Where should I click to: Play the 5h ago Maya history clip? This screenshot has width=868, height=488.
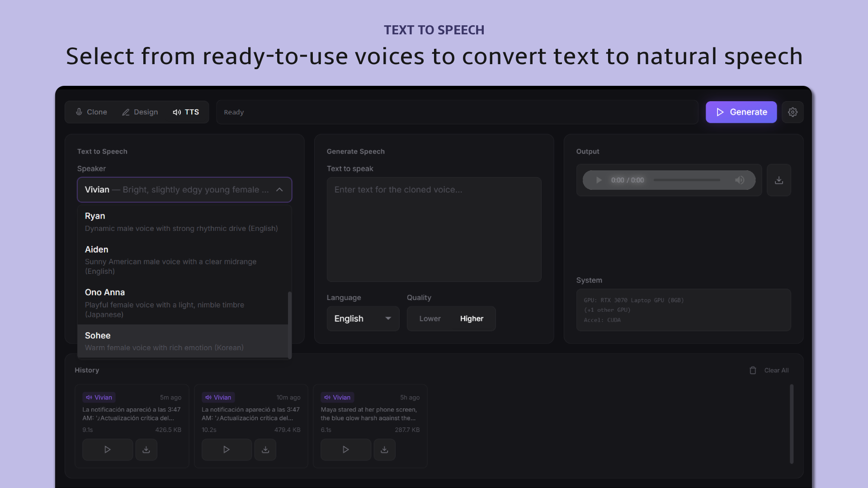click(345, 450)
